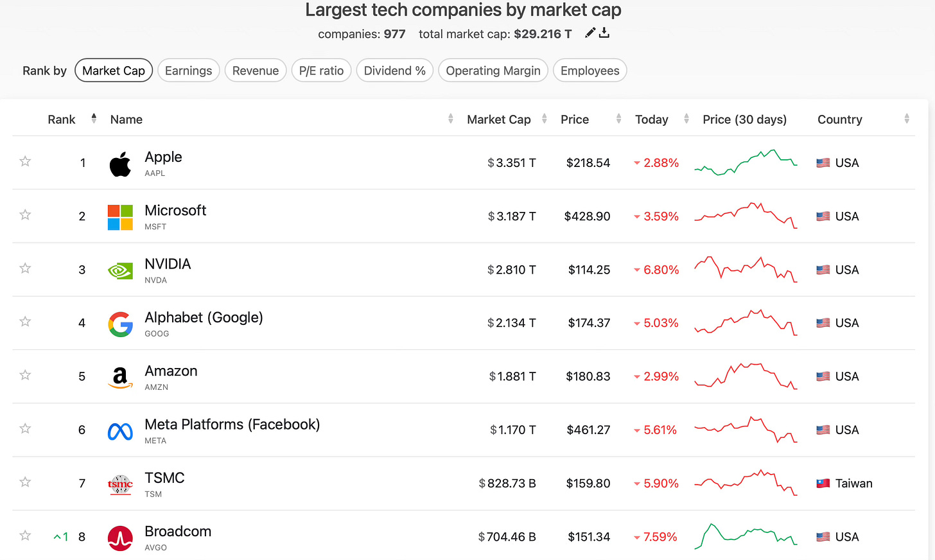Sort by Country column arrows
The width and height of the screenshot is (935, 560).
[907, 118]
